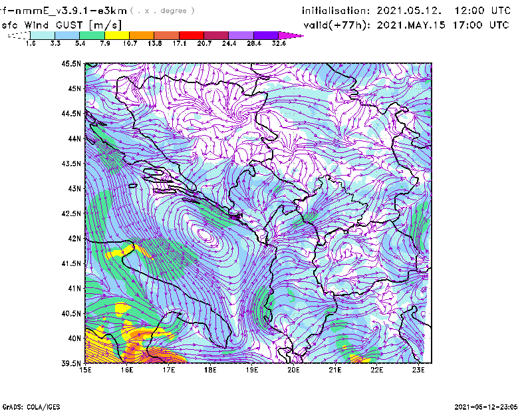Click the model name nmmE_v3.9.1-e3km text

pyautogui.click(x=70, y=11)
